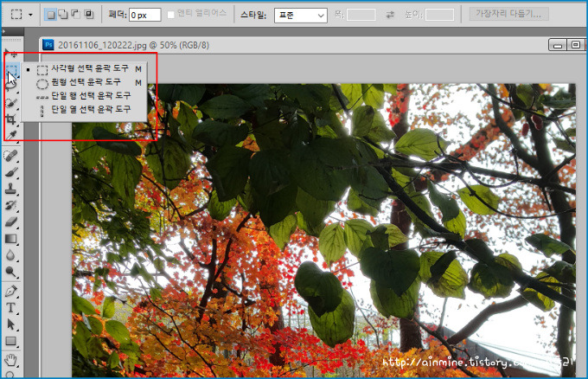The height and width of the screenshot is (379, 588).
Task: Select the Hand tool
Action: (11, 360)
